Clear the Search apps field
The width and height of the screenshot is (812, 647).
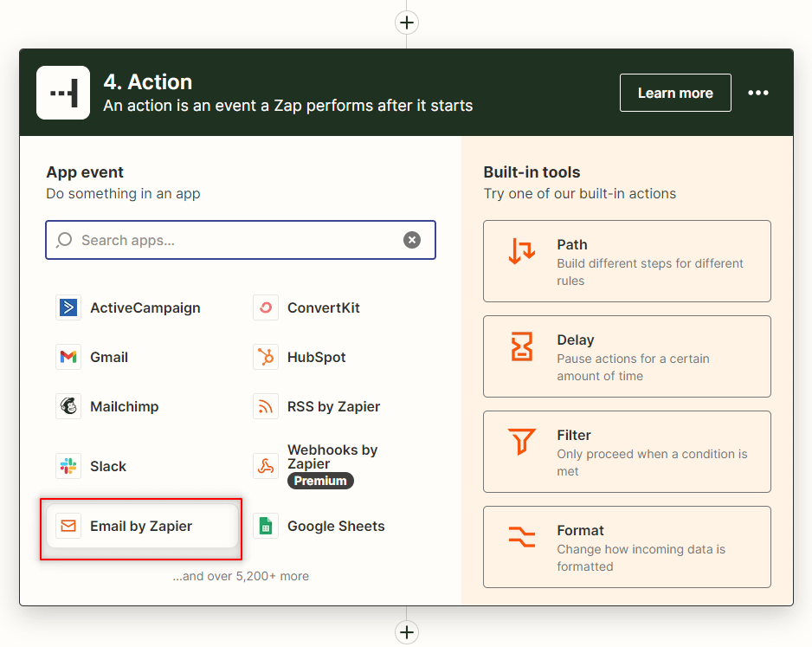(412, 240)
